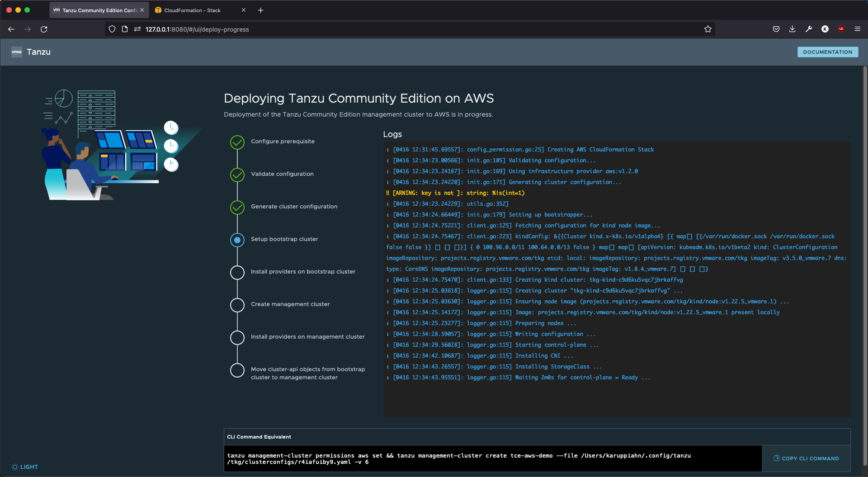Toggle the LIGHT theme switch
The width and height of the screenshot is (868, 477).
(25, 467)
